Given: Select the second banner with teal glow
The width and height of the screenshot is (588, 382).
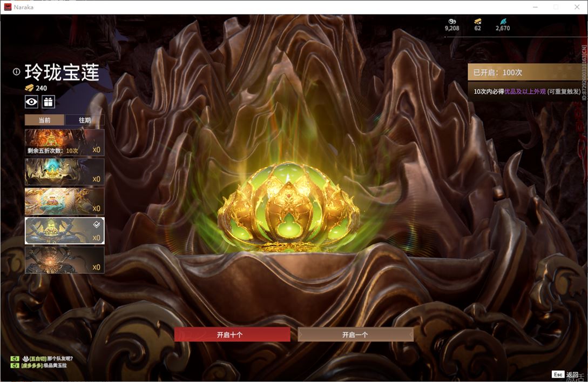Looking at the screenshot, I should [64, 172].
